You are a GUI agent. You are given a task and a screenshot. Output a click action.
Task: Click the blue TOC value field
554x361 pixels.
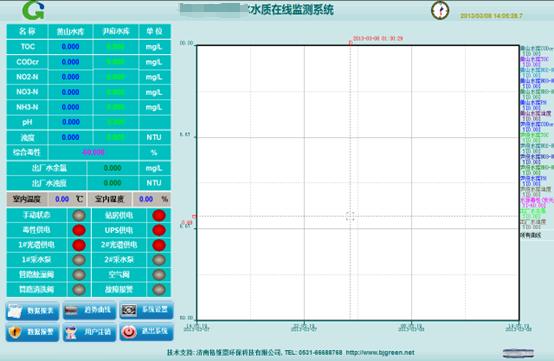point(70,47)
